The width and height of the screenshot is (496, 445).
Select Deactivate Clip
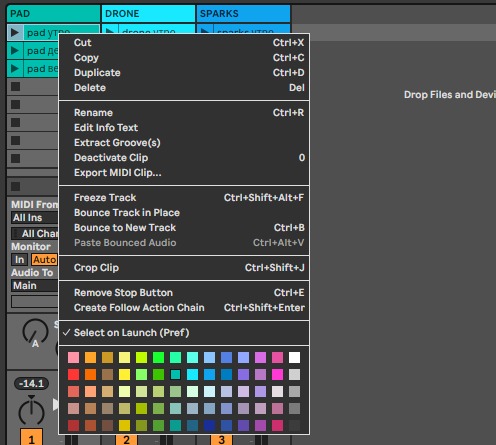[x=184, y=158]
